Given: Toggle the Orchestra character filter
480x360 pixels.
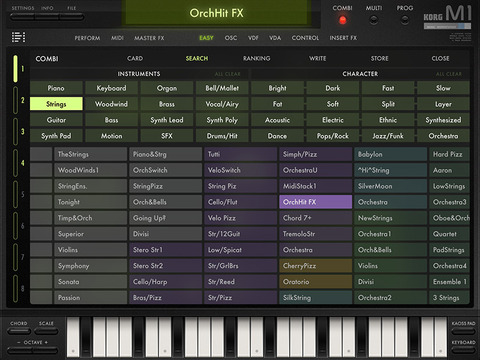Looking at the screenshot, I should (443, 136).
